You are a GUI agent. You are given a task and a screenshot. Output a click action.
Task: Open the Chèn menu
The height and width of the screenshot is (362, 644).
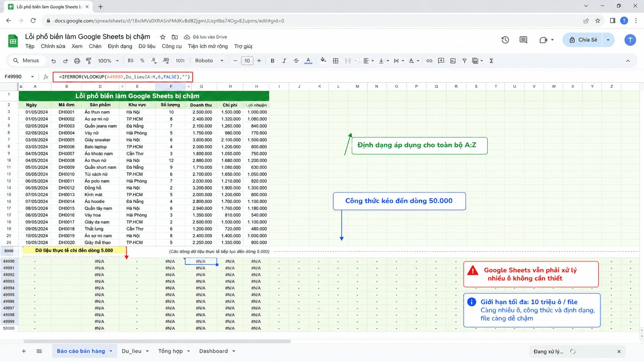pyautogui.click(x=95, y=46)
